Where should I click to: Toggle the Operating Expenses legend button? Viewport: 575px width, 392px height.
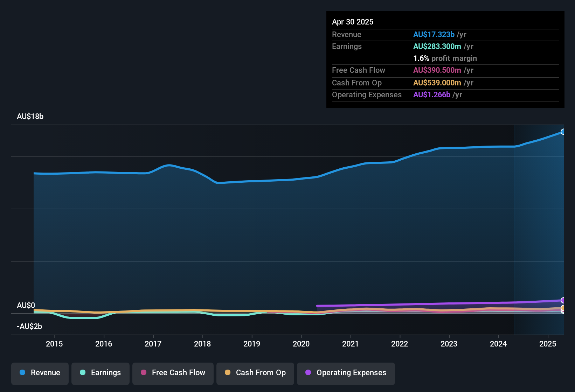pos(346,373)
